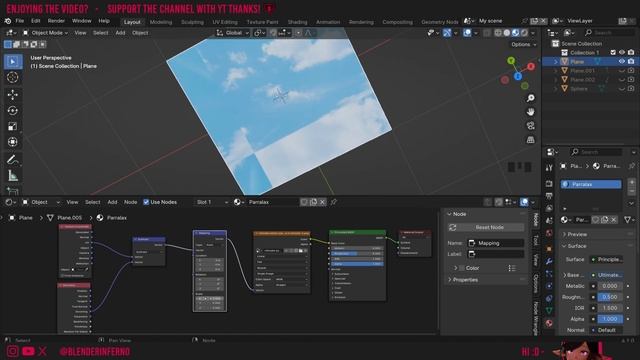
Task: Open the YouTube icon in bottom banner
Action: point(28,351)
